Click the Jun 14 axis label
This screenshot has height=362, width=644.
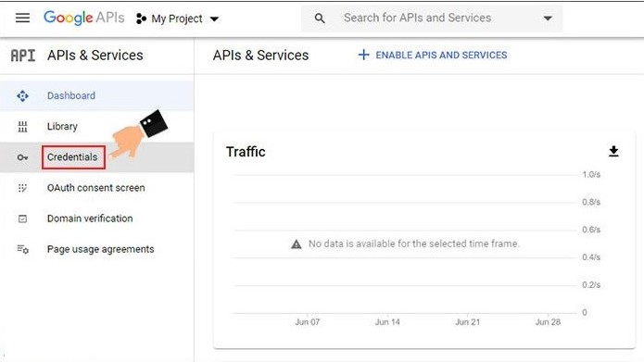click(387, 322)
